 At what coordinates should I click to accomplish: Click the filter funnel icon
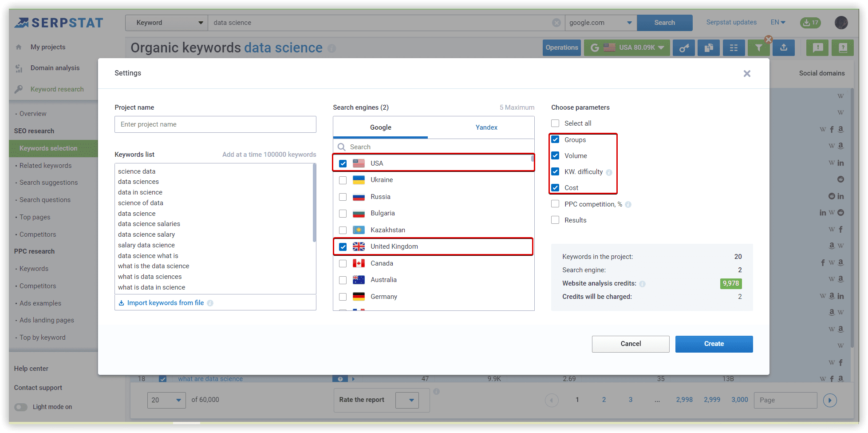click(x=758, y=48)
